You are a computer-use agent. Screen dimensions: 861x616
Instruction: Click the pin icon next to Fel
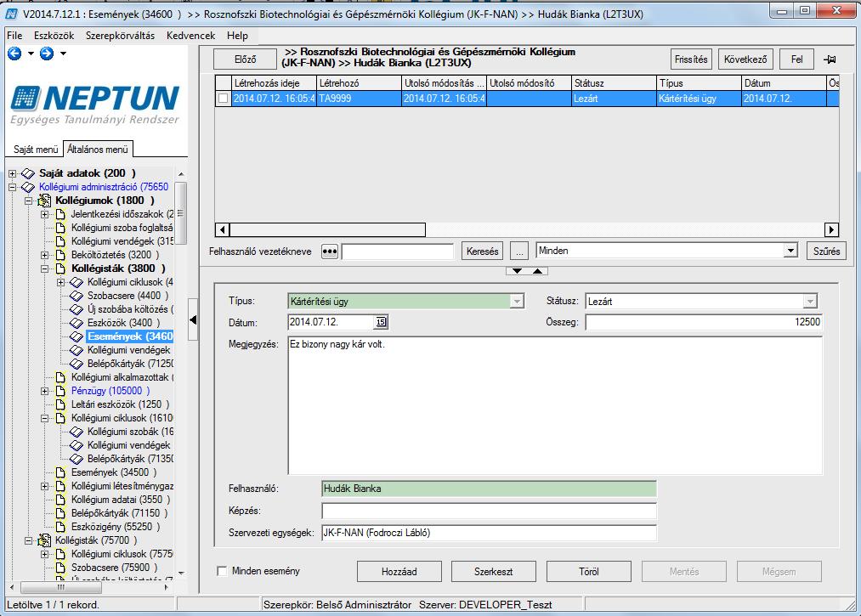[x=830, y=59]
